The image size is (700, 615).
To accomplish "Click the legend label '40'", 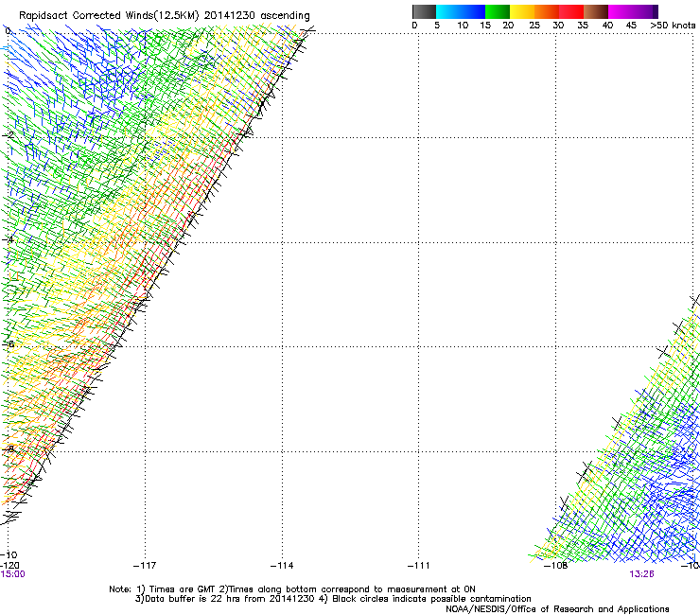I will (607, 26).
